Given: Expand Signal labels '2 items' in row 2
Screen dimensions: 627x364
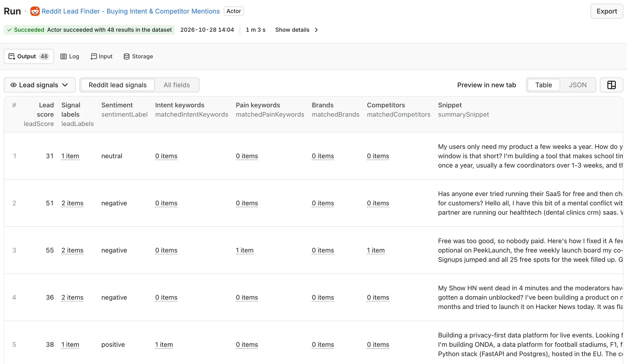Looking at the screenshot, I should pyautogui.click(x=72, y=203).
